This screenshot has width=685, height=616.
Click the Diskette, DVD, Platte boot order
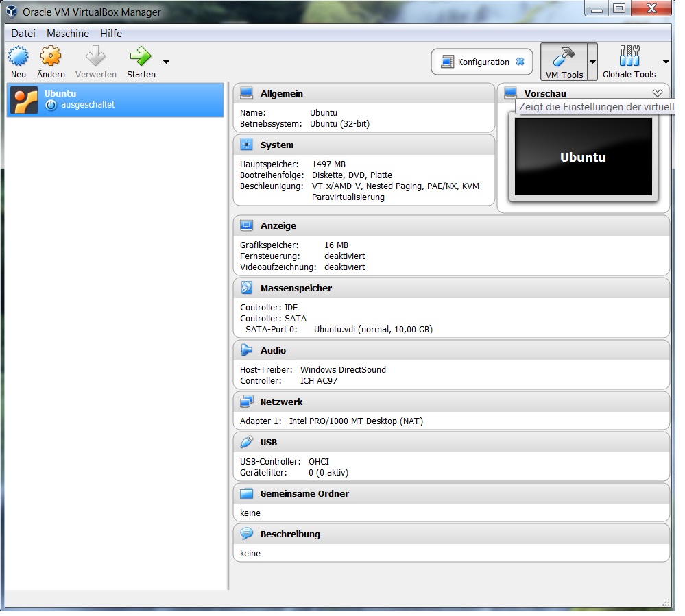[352, 175]
